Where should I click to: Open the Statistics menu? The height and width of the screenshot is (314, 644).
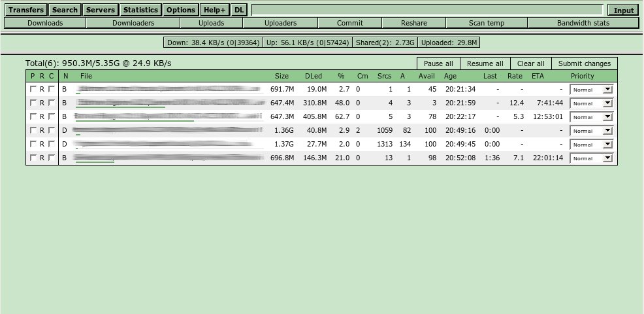pos(140,10)
